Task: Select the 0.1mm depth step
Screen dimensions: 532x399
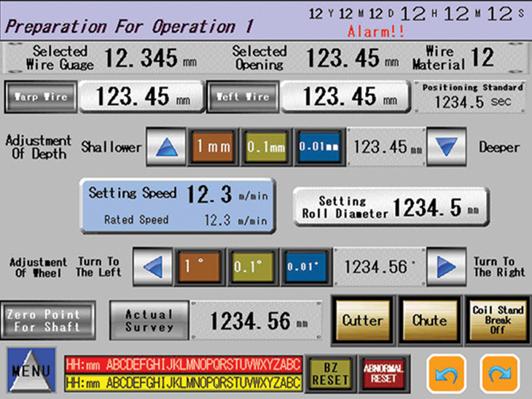Action: pyautogui.click(x=265, y=147)
